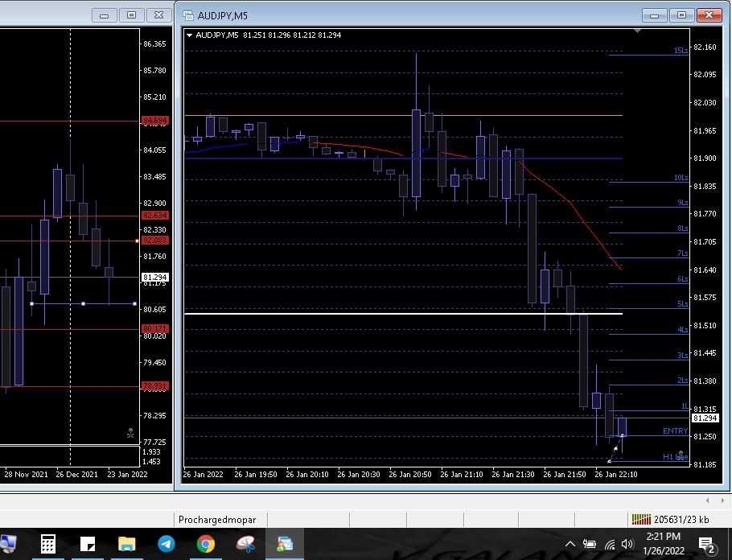Select the 15Ls level label

tap(681, 51)
